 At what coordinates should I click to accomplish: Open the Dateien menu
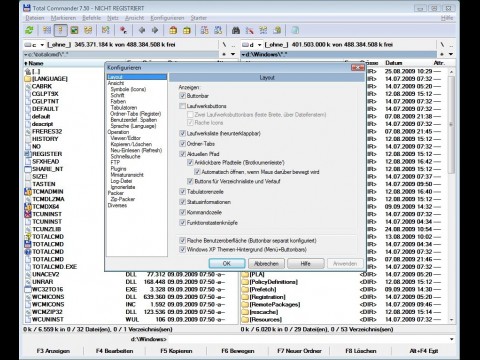pyautogui.click(x=35, y=18)
